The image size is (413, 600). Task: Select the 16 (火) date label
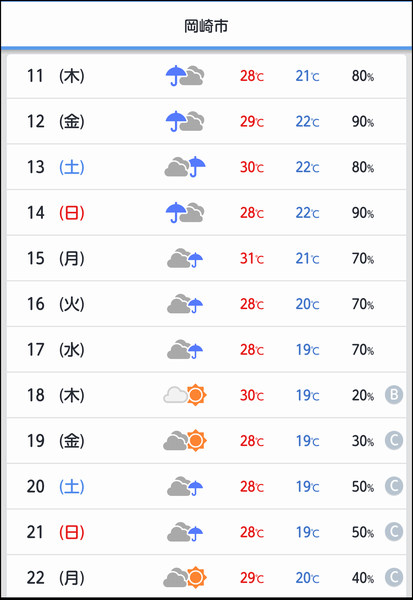56,304
